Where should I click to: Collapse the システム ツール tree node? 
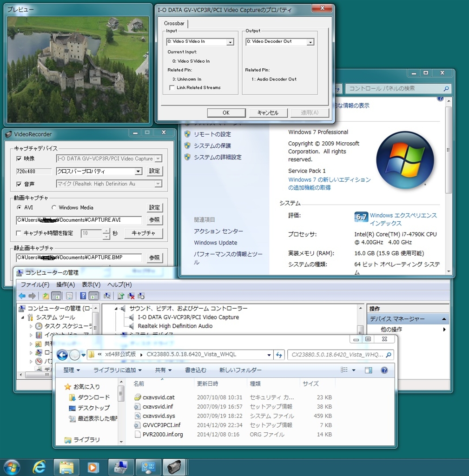coord(23,317)
